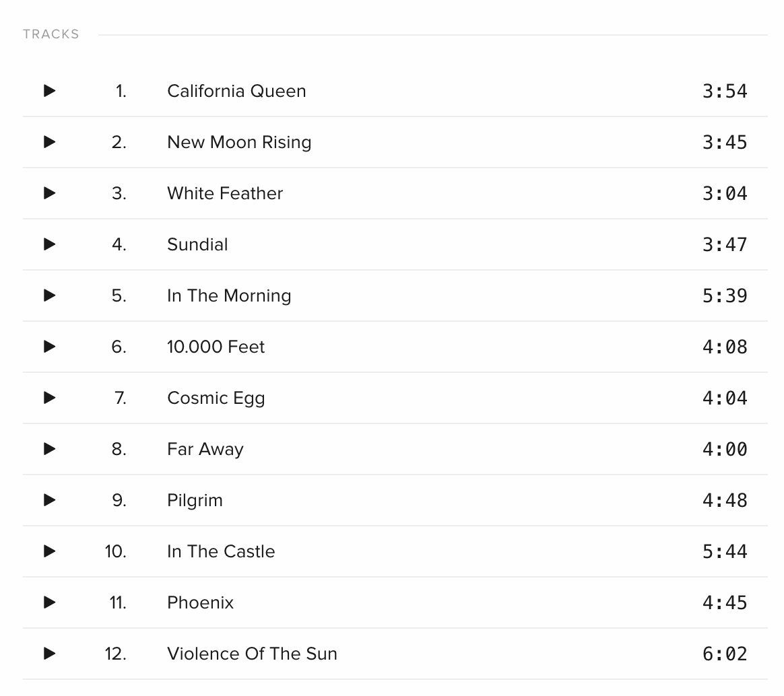Play In The Morning track
This screenshot has width=784, height=696.
click(49, 295)
